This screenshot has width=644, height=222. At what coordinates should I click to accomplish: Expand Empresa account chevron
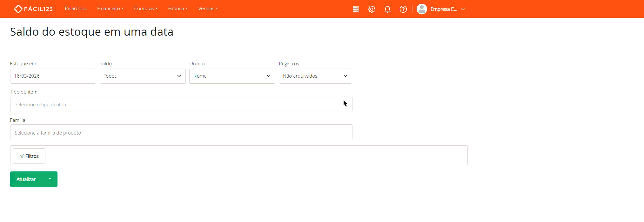463,9
